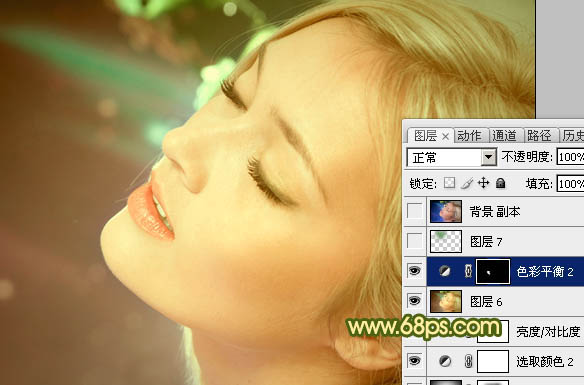Screen dimensions: 584x385
Task: Hide the 色彩平衡 2 layer
Action: click(415, 271)
